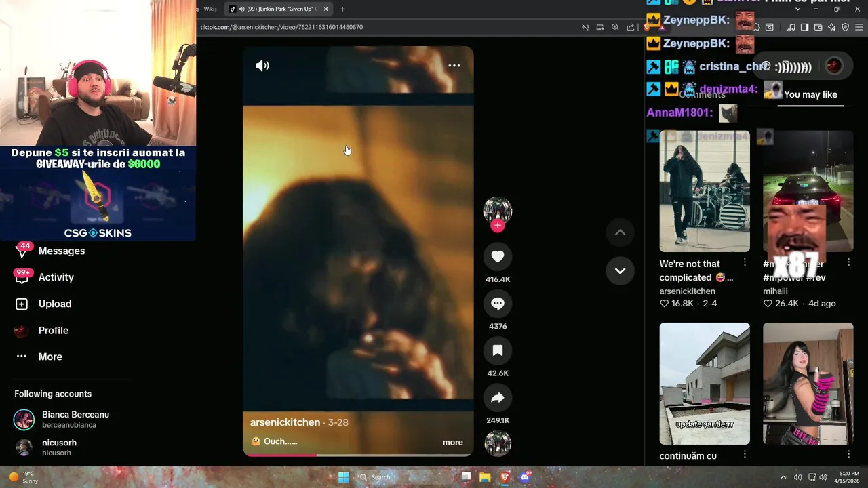Select the Wikipedia browser tab

point(208,9)
